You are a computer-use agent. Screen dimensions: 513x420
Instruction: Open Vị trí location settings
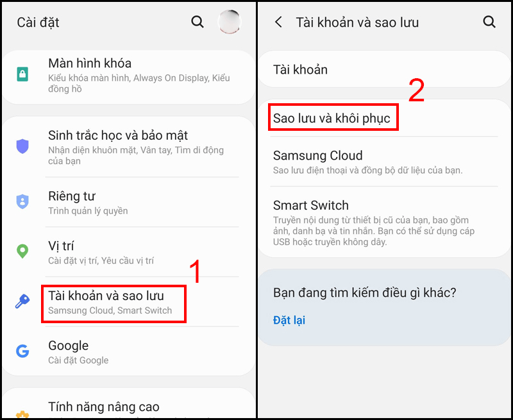pos(130,252)
